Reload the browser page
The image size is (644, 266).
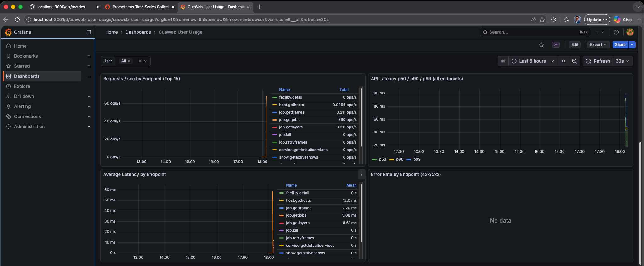pyautogui.click(x=17, y=20)
